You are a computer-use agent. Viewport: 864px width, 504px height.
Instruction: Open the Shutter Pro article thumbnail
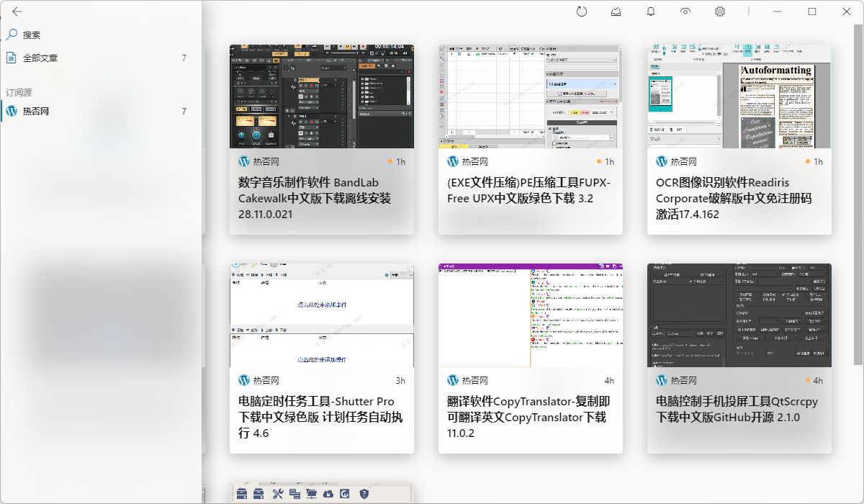coord(322,315)
